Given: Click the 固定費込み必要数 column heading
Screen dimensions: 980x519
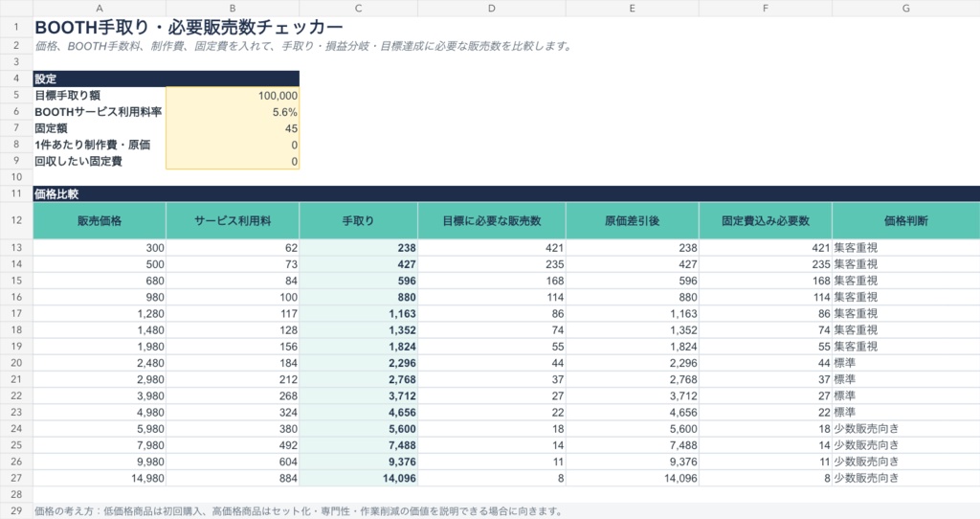Looking at the screenshot, I should pyautogui.click(x=765, y=220).
